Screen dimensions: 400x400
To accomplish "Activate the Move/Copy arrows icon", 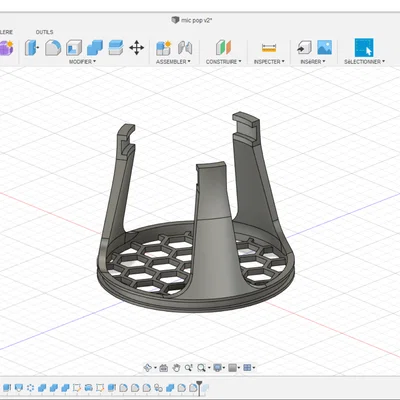I will tap(137, 48).
